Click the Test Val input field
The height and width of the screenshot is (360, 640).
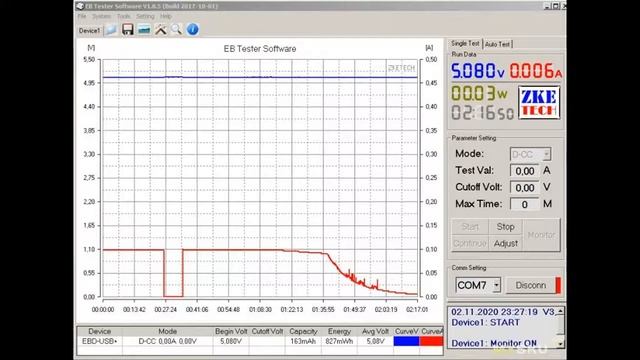524,171
